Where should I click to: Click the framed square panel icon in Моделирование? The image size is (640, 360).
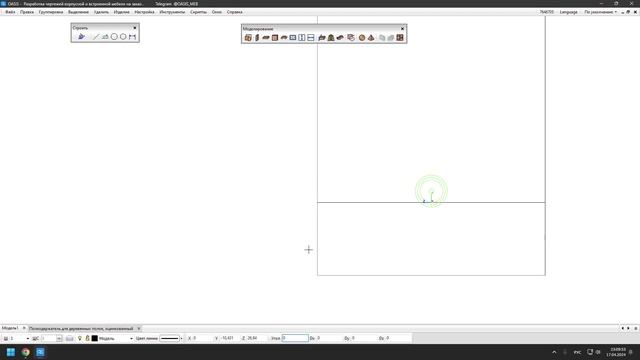(x=275, y=38)
